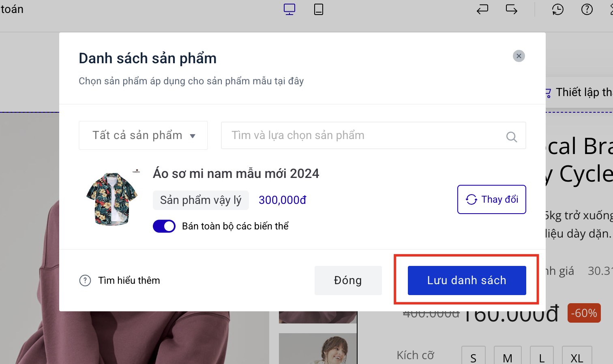613x364 pixels.
Task: Click the redo arrow icon
Action: [x=512, y=9]
